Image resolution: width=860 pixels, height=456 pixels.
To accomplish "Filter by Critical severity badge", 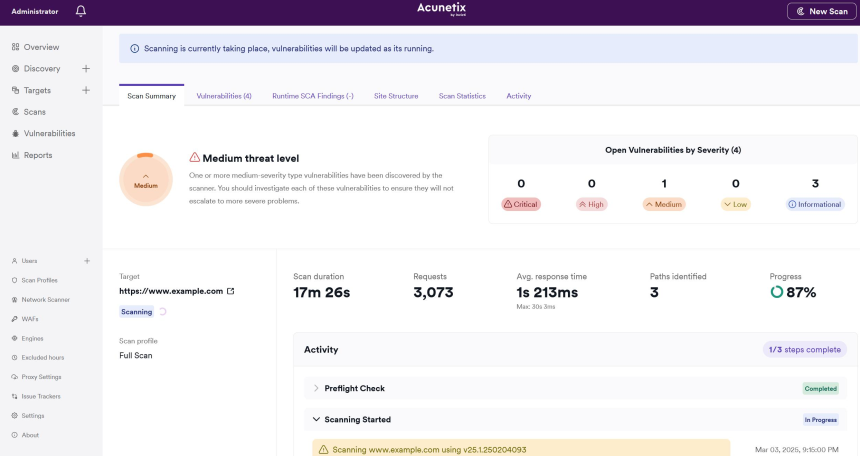I will [520, 204].
